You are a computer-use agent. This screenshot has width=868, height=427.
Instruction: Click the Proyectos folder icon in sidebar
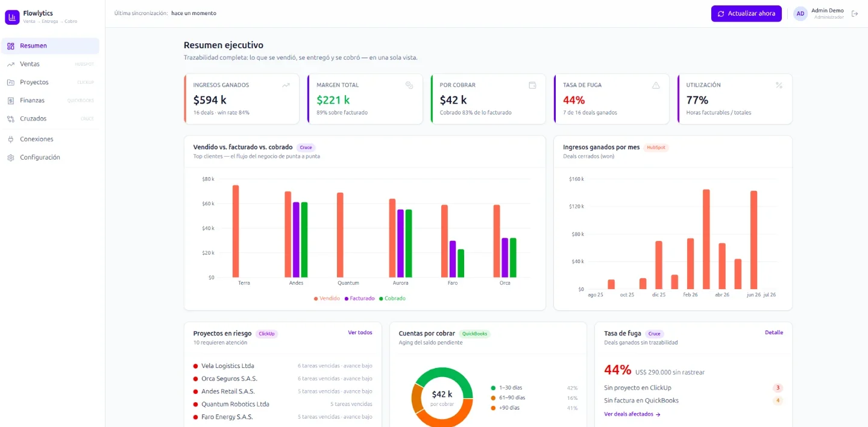click(x=11, y=83)
